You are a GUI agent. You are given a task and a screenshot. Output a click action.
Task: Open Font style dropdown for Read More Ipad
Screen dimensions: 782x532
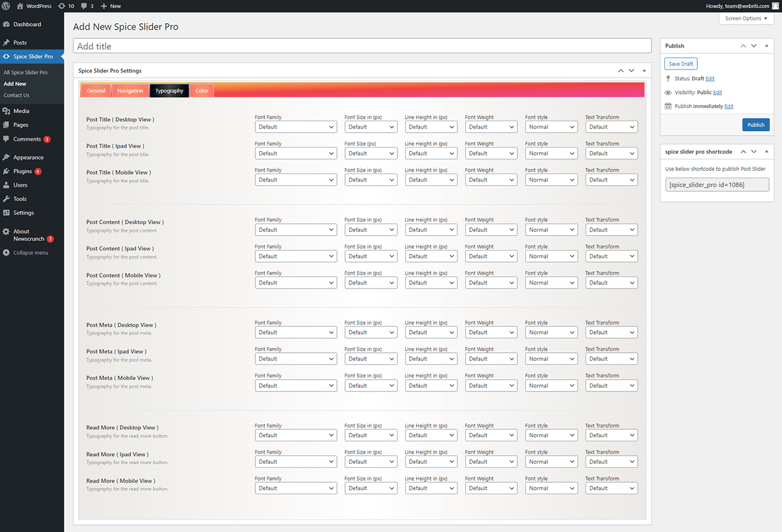click(x=551, y=462)
